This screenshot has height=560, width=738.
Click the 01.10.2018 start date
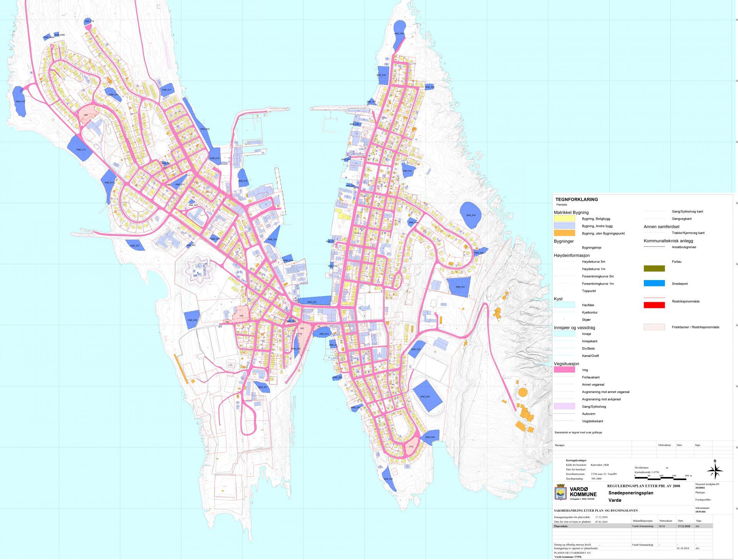(x=683, y=548)
